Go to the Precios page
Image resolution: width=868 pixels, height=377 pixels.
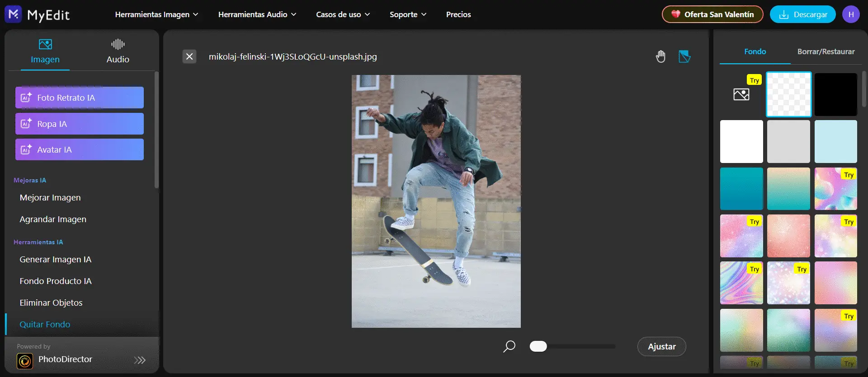click(x=458, y=14)
